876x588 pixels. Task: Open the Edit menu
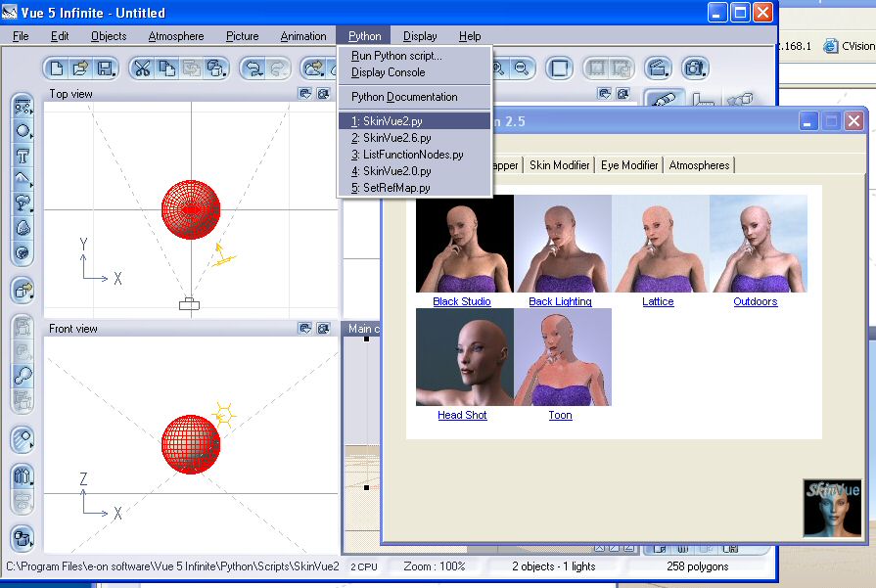tap(60, 36)
